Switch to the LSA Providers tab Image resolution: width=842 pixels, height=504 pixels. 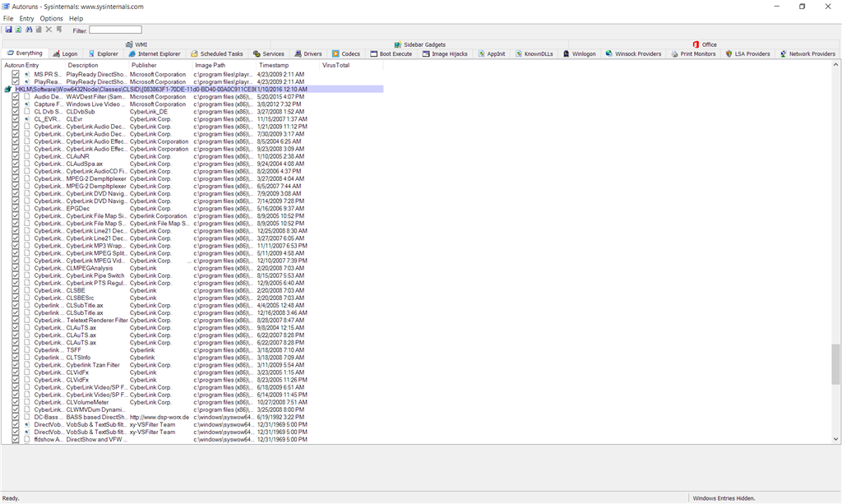click(747, 53)
